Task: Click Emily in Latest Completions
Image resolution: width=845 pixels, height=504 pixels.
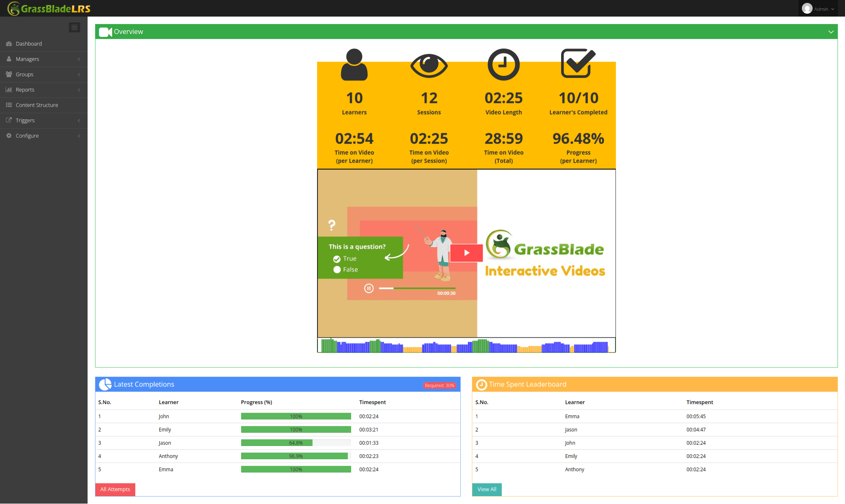Action: coord(165,430)
